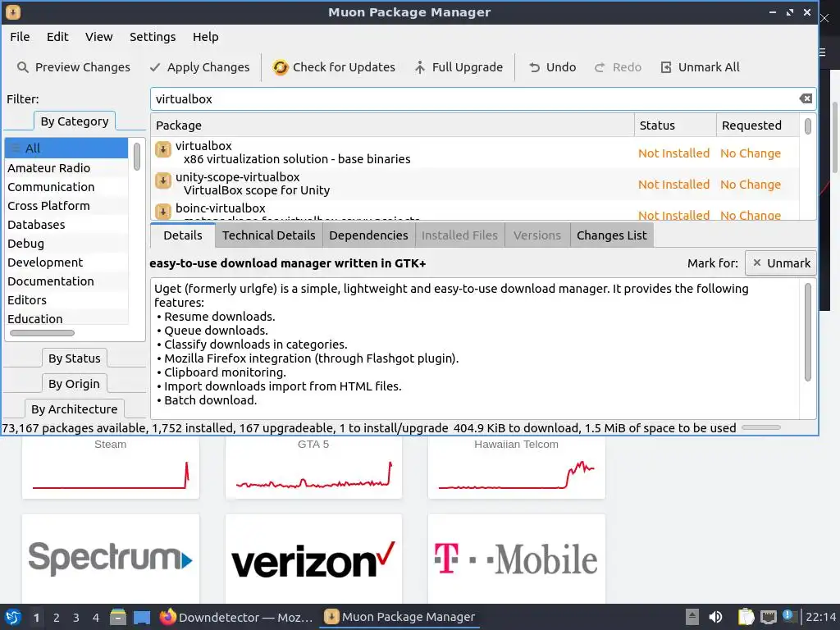Click the package list vertical scrollbar
Viewport: 840px width, 630px height.
click(808, 126)
